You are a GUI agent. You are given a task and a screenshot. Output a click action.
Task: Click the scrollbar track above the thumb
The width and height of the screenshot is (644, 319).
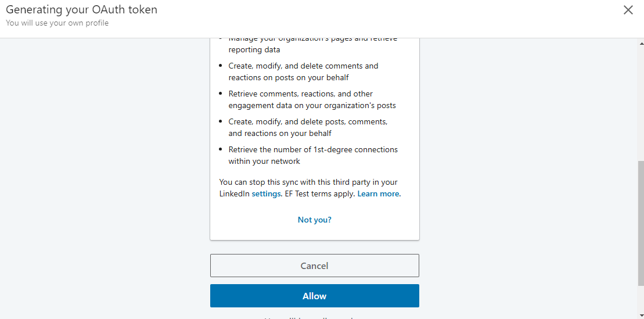coord(640,99)
